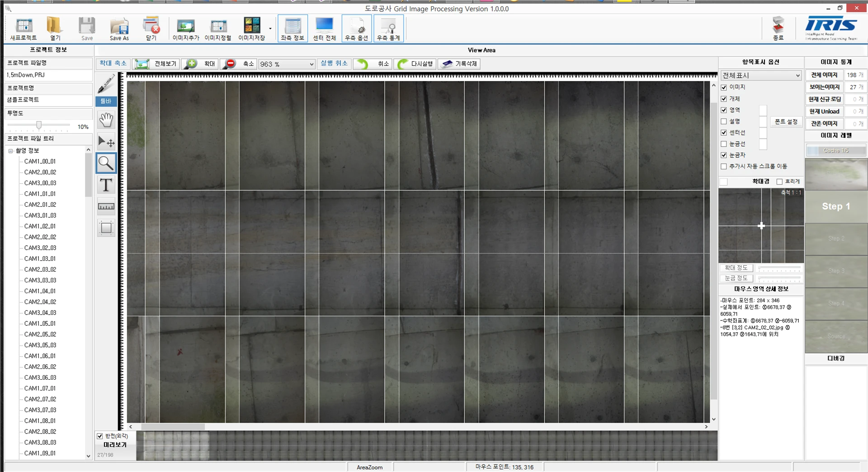Click the 툴바 toolbar label button
The image size is (868, 472).
pos(106,101)
